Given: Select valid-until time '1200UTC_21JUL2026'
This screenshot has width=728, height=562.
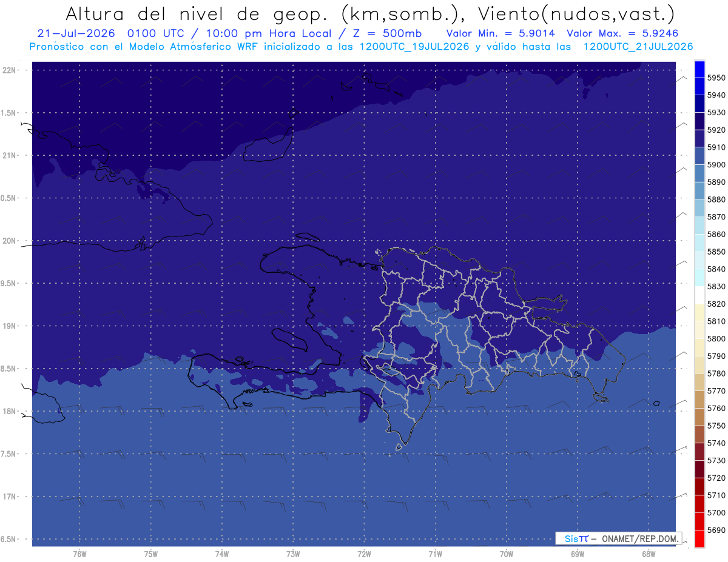Looking at the screenshot, I should click(638, 47).
